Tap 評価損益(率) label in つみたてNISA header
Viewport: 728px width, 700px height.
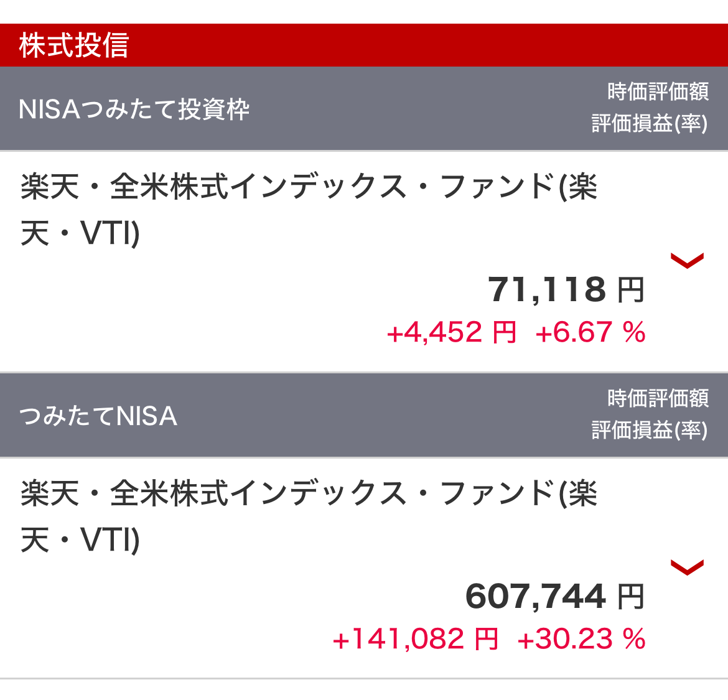coord(649,430)
